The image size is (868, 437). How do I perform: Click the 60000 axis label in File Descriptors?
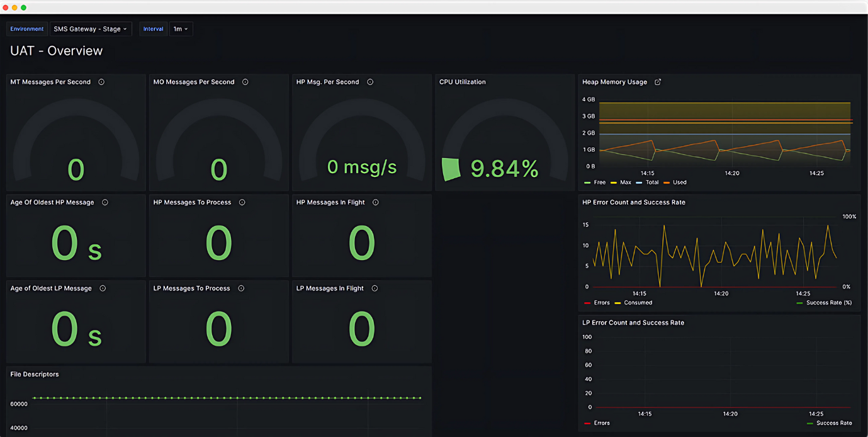click(x=19, y=404)
